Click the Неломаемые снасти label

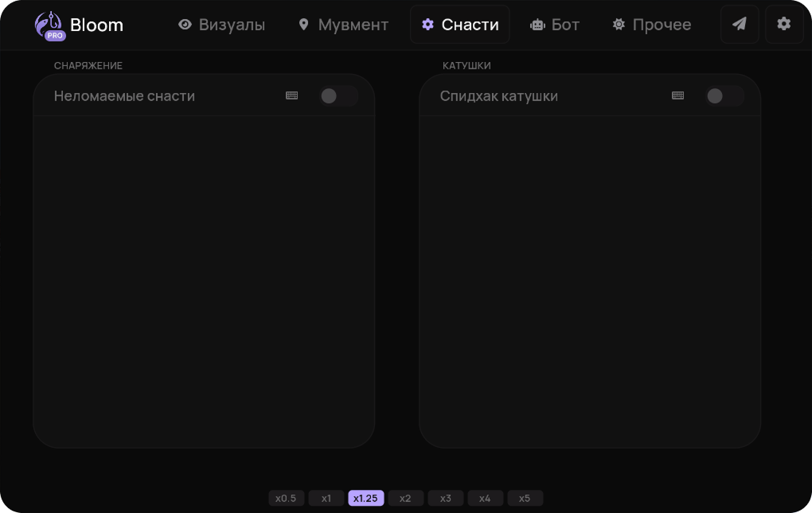(124, 96)
